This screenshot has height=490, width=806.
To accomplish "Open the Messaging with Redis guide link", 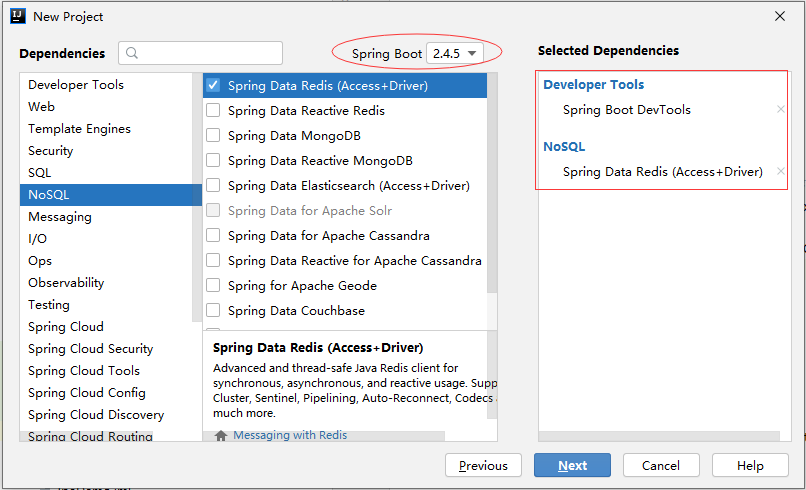I will click(290, 435).
